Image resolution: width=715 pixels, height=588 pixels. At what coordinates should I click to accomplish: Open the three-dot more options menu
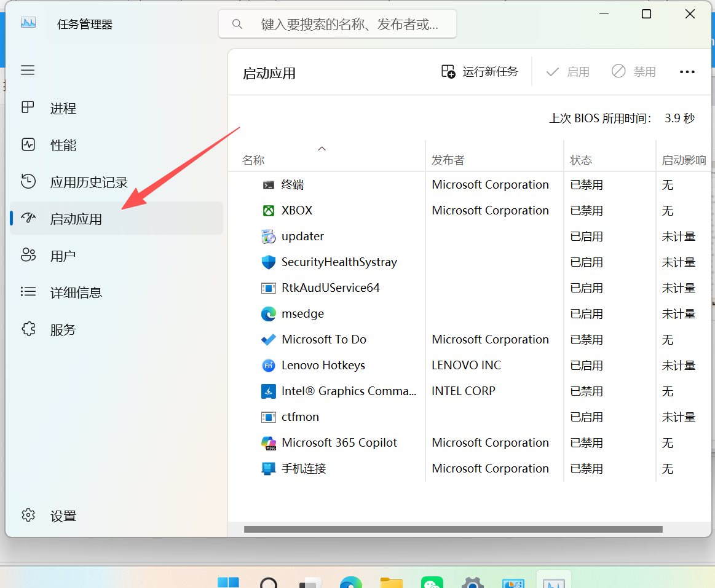click(x=687, y=72)
